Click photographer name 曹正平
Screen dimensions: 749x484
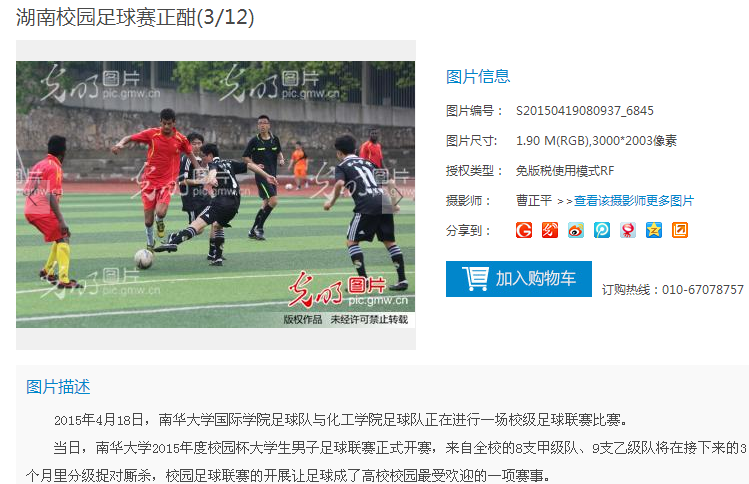point(534,201)
